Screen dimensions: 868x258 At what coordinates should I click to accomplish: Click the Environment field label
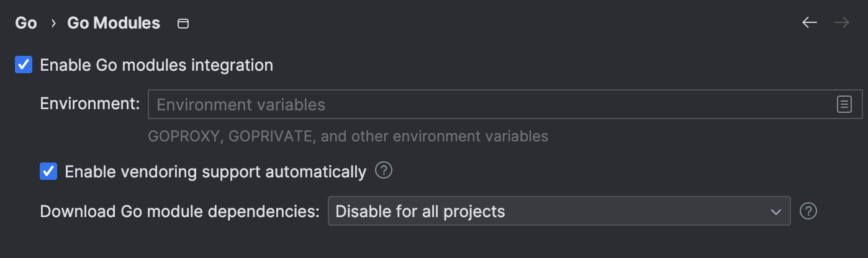coord(90,104)
